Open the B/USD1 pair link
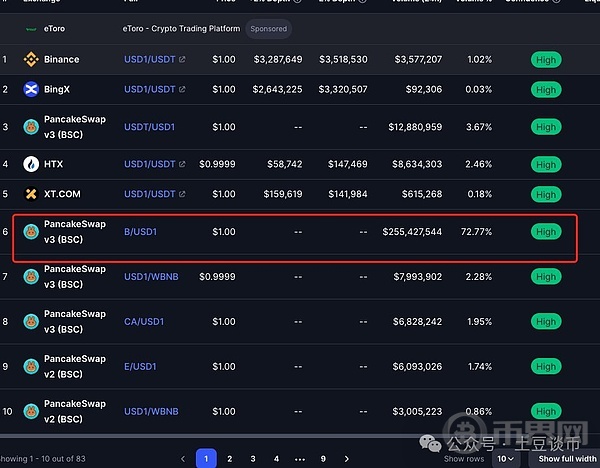Viewport: 600px width, 468px height. [x=140, y=232]
